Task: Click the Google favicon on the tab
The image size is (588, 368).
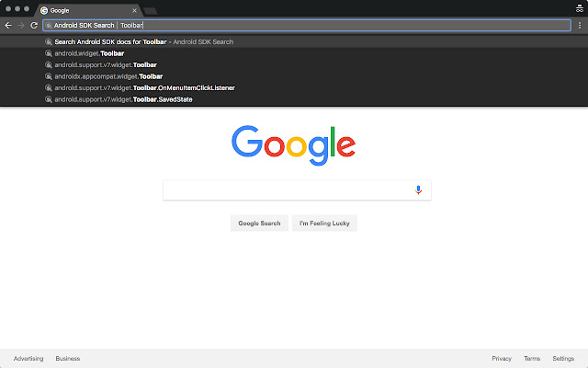Action: tap(44, 10)
